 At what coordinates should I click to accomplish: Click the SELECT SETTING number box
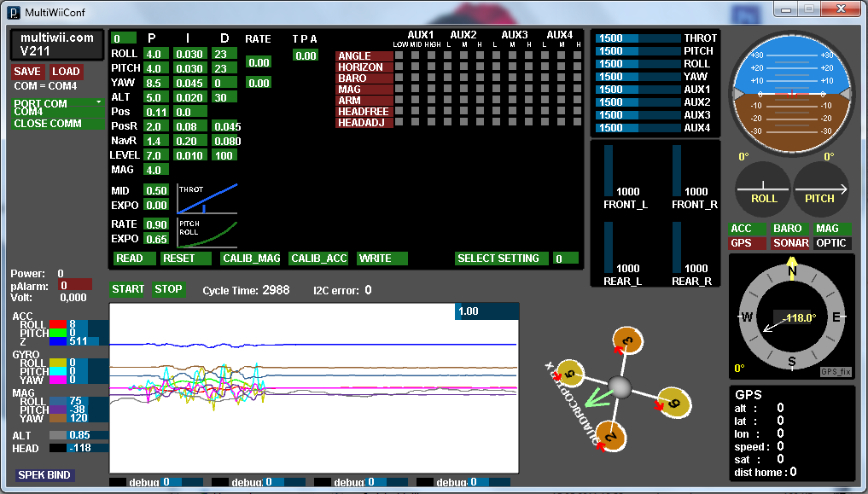564,259
